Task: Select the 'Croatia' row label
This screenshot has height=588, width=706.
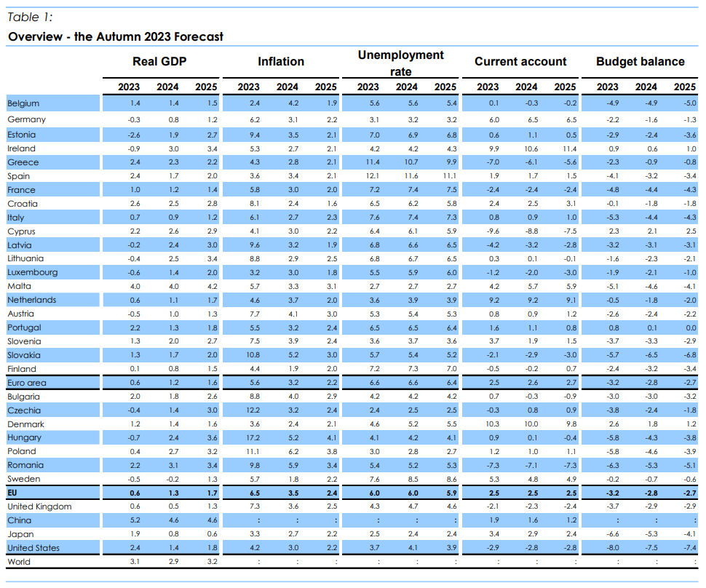Action: point(23,204)
